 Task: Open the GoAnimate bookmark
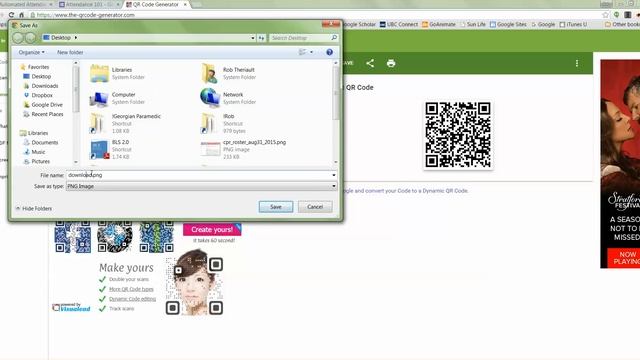(439, 24)
